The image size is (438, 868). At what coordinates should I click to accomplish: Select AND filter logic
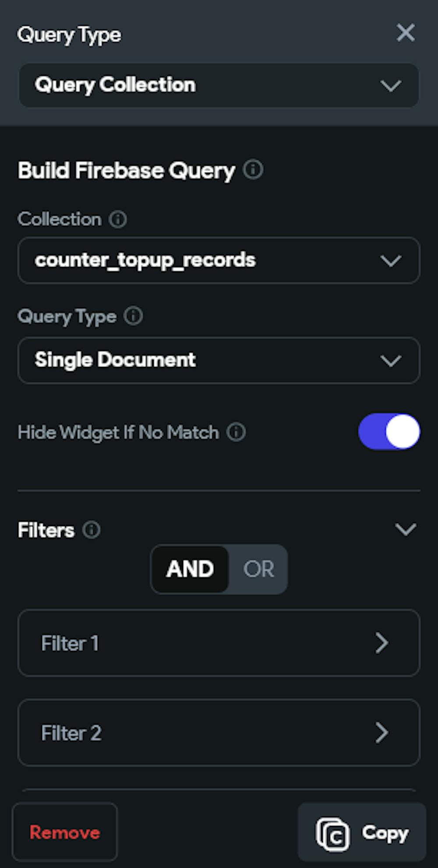point(190,569)
